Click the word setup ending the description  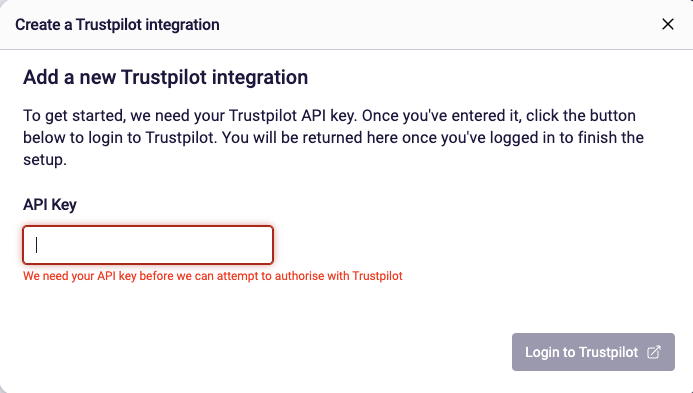coord(45,160)
